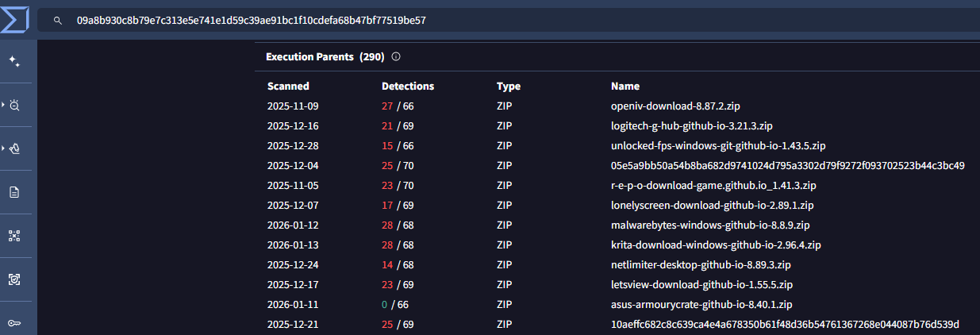Open the parent file named by hash starting 10aeffc682c8
This screenshot has height=335, width=980.
786,324
